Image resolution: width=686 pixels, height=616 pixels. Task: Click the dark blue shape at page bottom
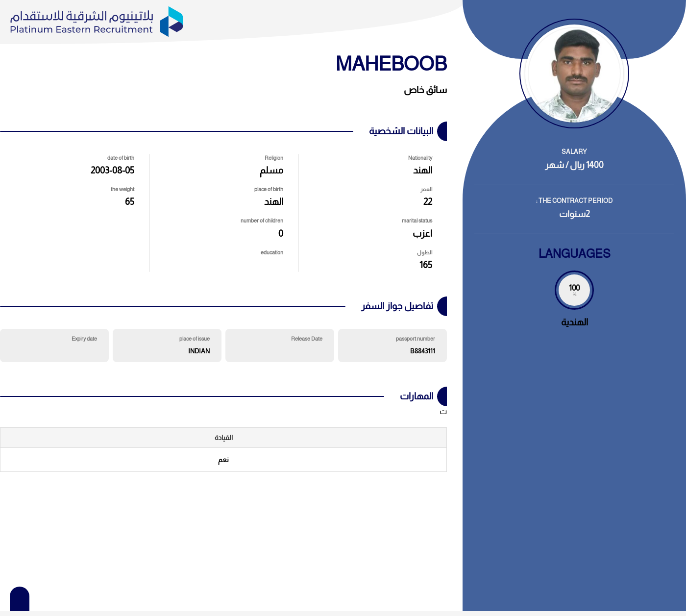20,599
